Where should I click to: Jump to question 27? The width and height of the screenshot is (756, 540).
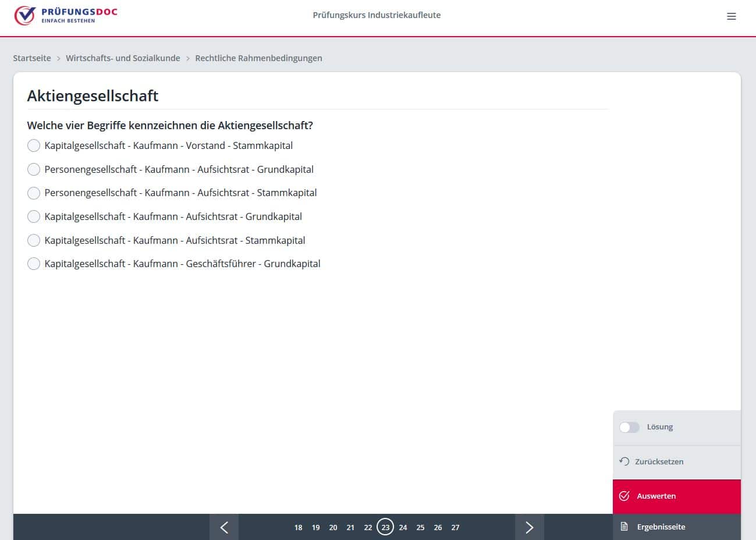point(455,528)
